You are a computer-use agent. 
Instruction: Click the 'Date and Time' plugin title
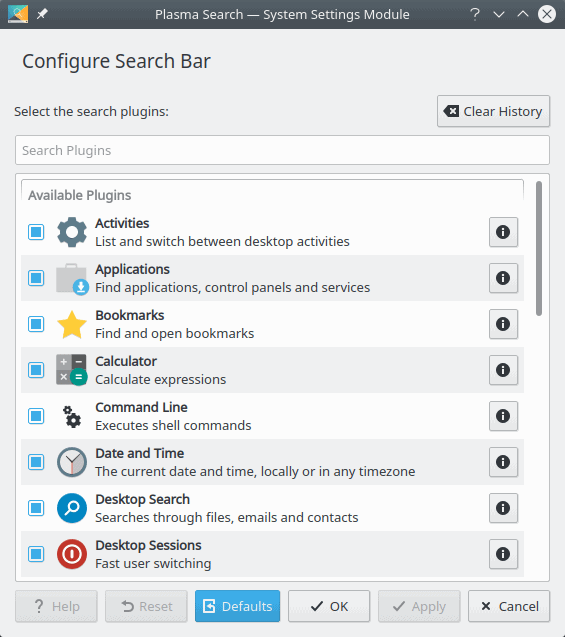coord(139,453)
